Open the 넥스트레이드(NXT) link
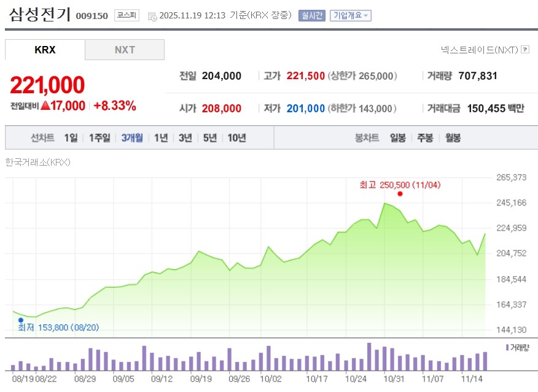This screenshot has width=538, height=392. (480, 50)
